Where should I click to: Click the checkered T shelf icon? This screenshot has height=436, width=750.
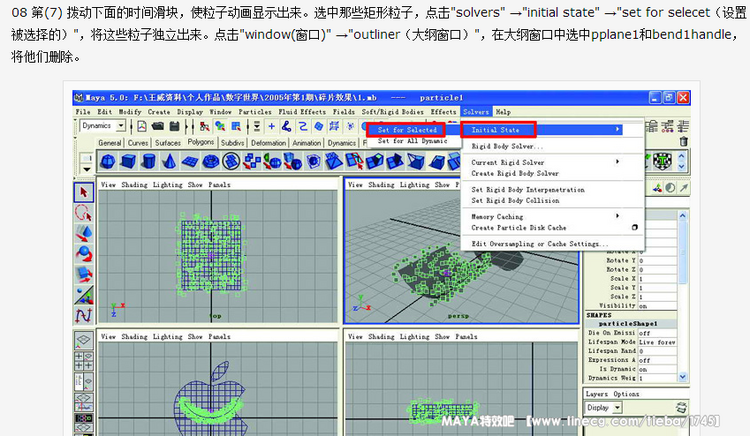coord(662,162)
